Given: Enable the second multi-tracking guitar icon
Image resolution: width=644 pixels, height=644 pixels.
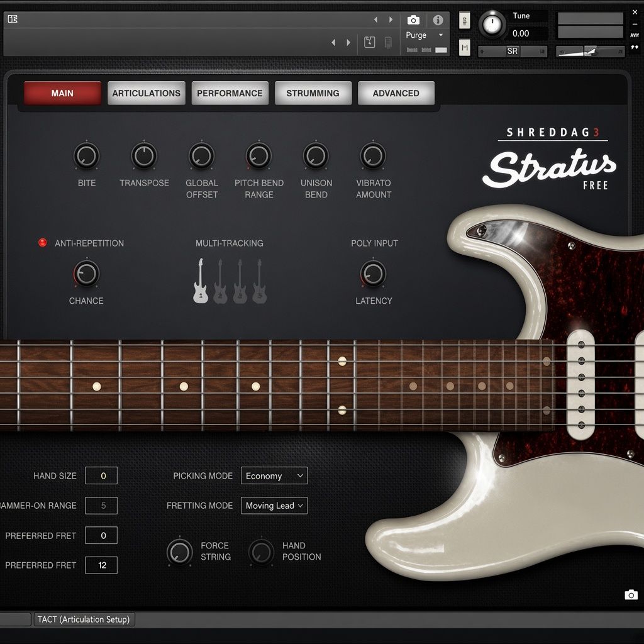Looking at the screenshot, I should pos(220,281).
